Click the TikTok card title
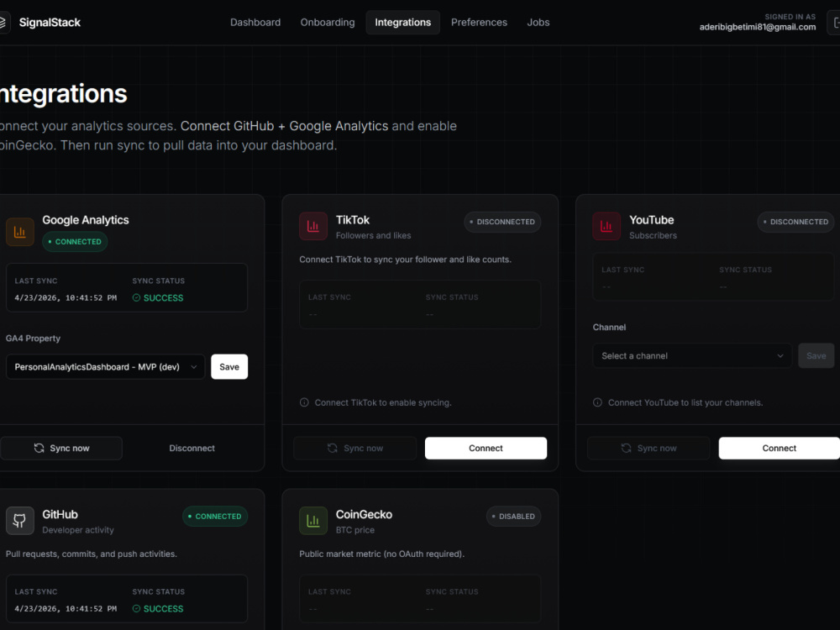 [x=353, y=220]
